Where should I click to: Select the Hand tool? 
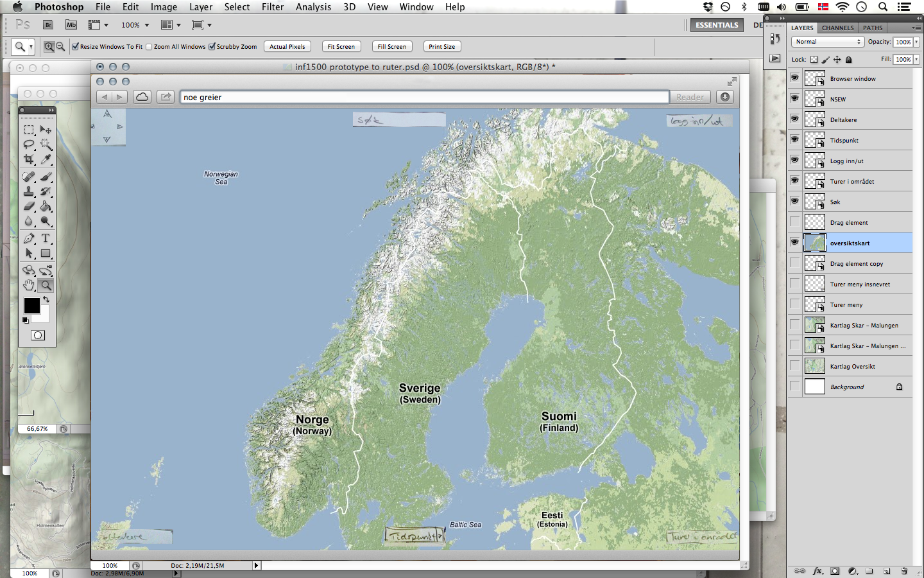coord(29,285)
